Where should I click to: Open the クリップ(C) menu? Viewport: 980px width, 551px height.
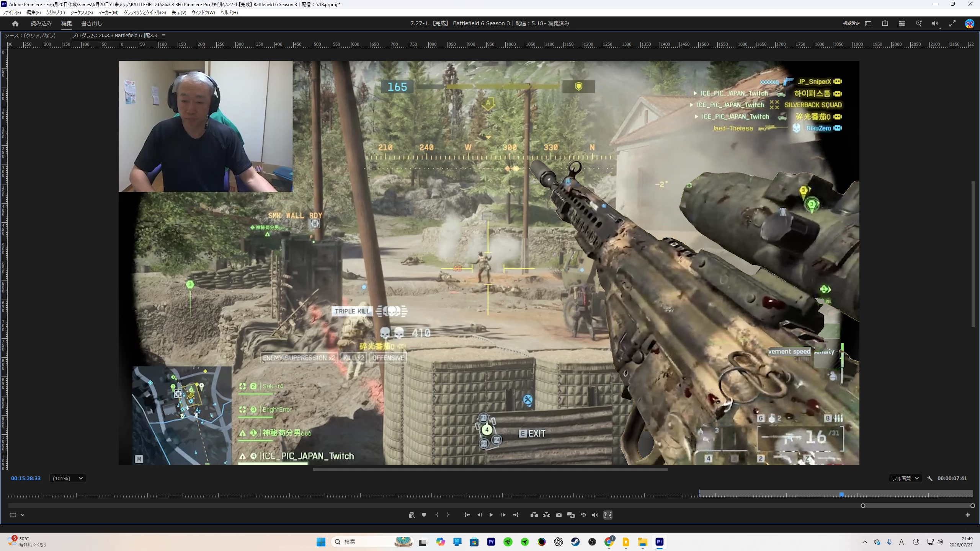(x=56, y=13)
